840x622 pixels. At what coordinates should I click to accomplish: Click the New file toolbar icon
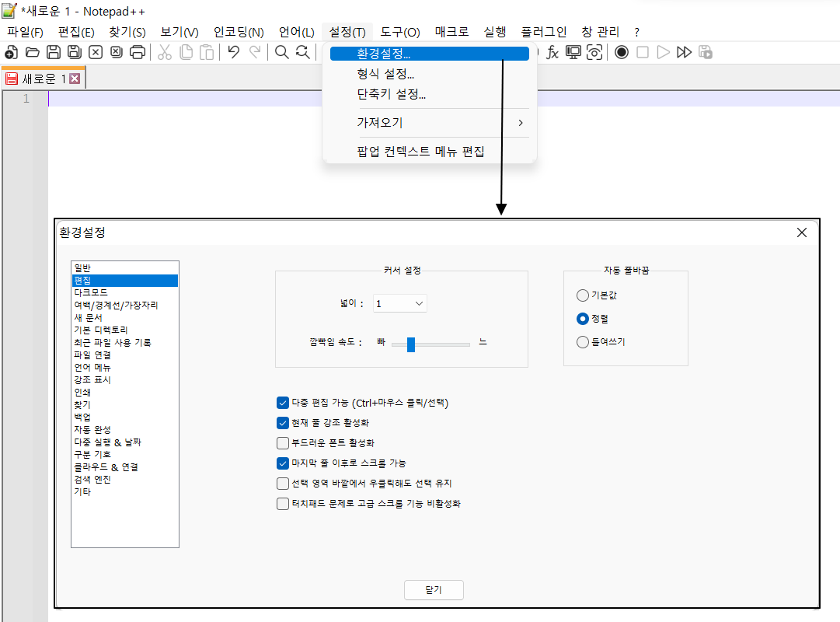pyautogui.click(x=11, y=52)
